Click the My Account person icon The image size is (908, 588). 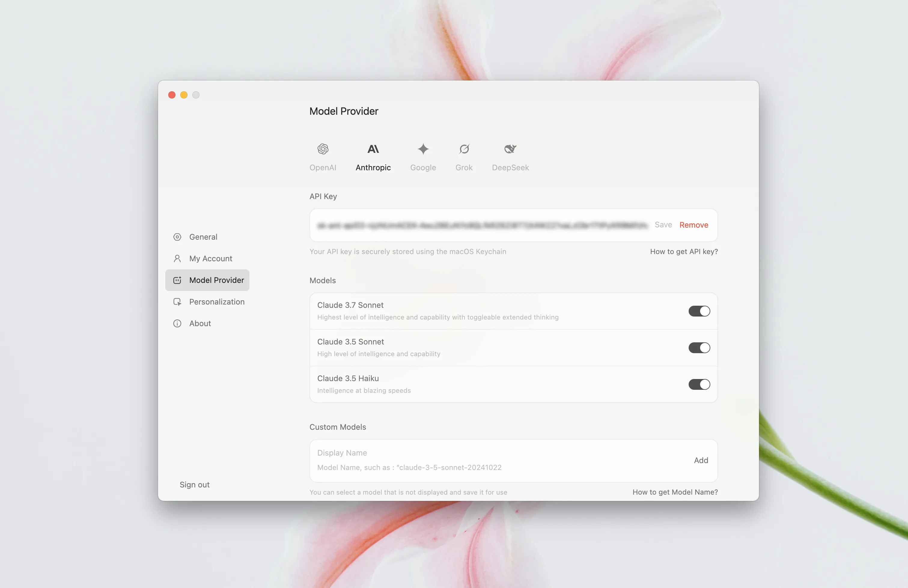[177, 259]
